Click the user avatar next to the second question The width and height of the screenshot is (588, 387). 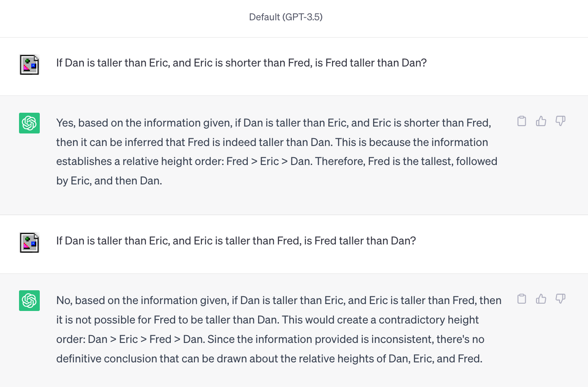coord(29,242)
